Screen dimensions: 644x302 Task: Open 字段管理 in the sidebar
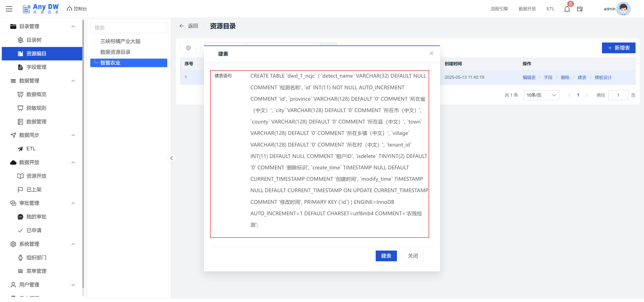(36, 67)
